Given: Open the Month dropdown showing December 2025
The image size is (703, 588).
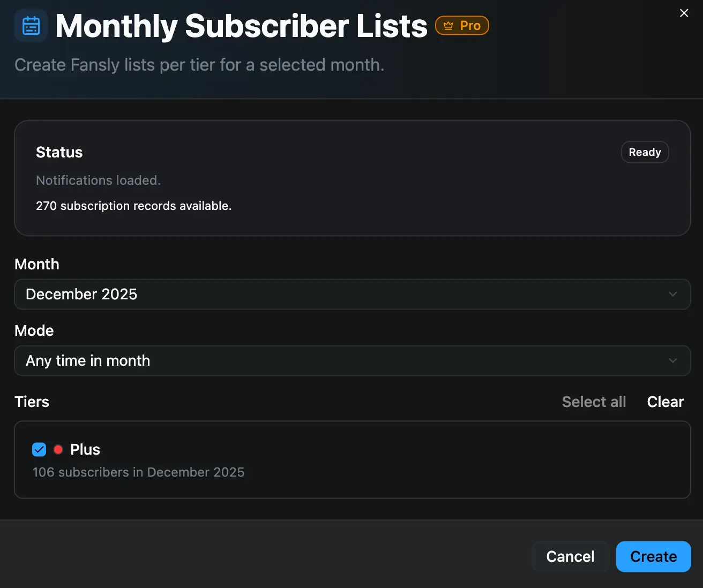Looking at the screenshot, I should 353,294.
